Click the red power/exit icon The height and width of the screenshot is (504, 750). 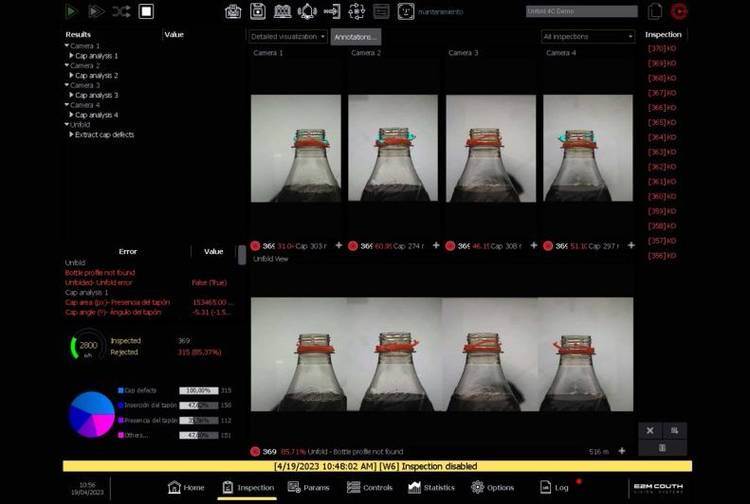click(680, 12)
